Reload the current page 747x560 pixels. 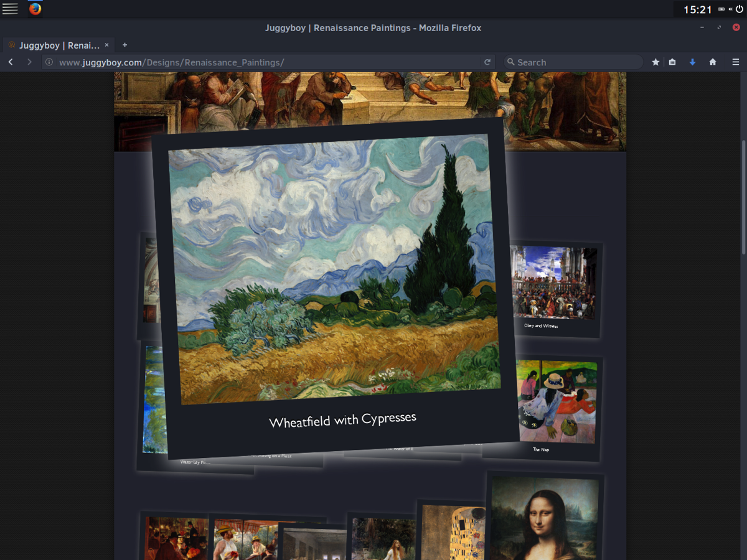coord(487,62)
